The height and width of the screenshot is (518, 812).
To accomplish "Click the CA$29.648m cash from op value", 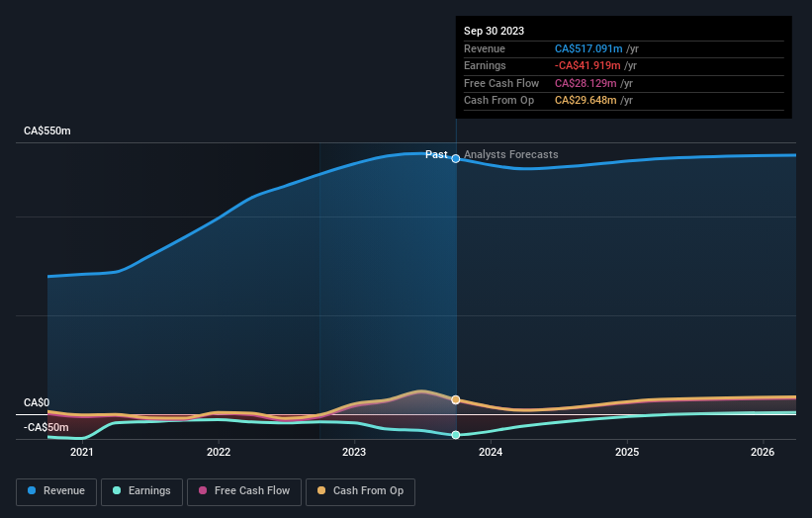I will pos(586,101).
